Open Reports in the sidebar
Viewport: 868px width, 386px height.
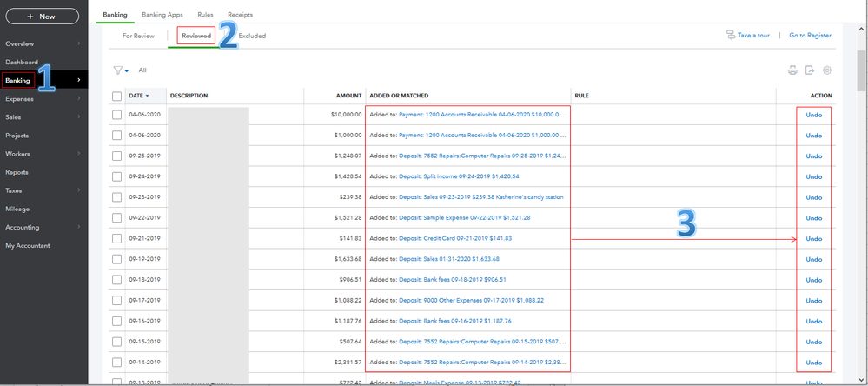pyautogui.click(x=17, y=172)
